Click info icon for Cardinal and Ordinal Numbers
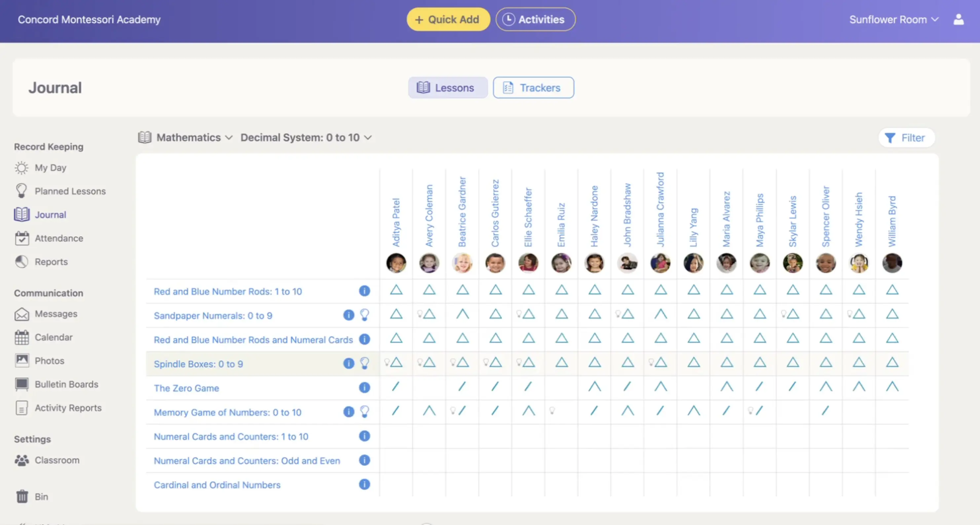 (x=364, y=484)
